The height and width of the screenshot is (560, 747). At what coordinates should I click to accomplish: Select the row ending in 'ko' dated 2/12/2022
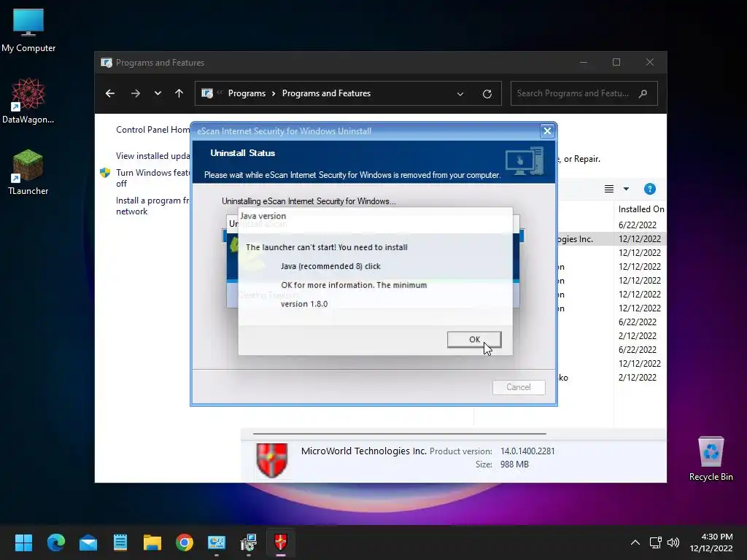click(611, 378)
